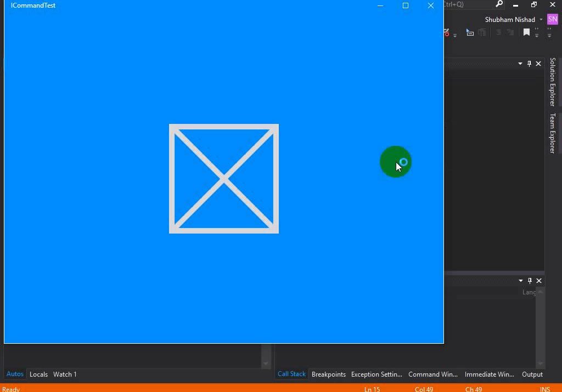562x392 pixels.
Task: Switch to the Watch 1 tab
Action: (65, 374)
